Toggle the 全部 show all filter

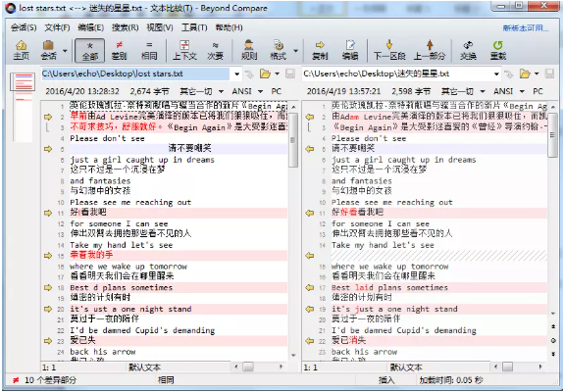90,50
